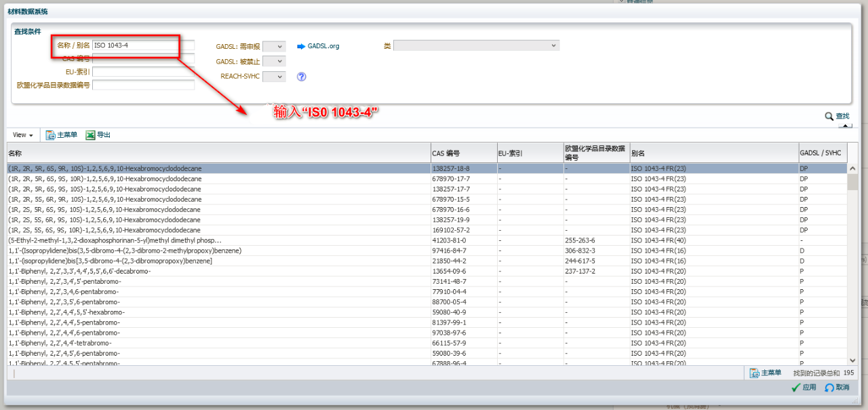Click the 导出 Excel export button

tap(98, 135)
